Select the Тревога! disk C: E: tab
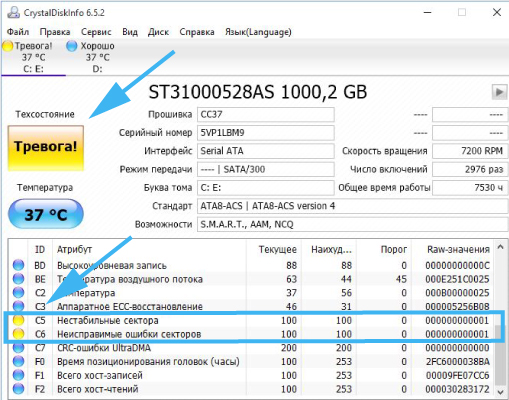Screen dimensions: 509x400 tap(33, 57)
